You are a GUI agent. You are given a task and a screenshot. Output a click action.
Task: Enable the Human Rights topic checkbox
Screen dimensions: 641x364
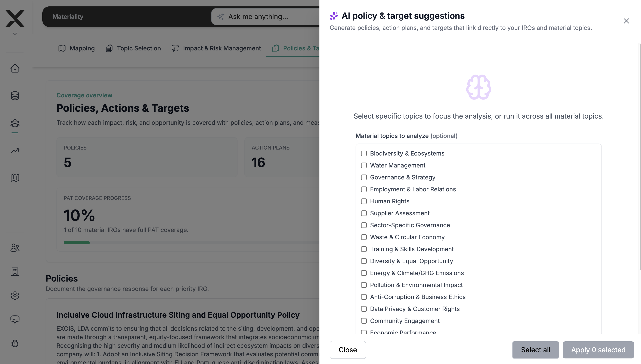click(364, 201)
